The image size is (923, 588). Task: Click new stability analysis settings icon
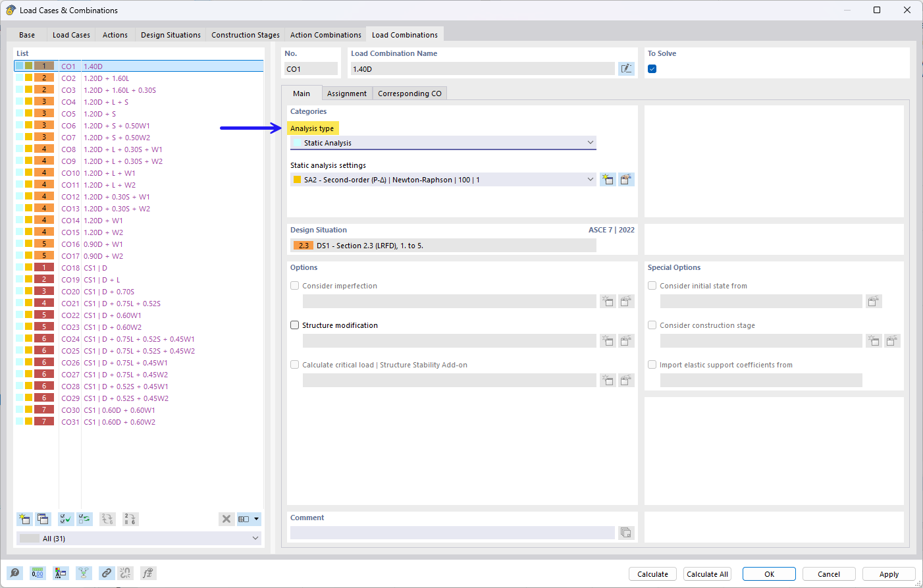click(x=608, y=381)
